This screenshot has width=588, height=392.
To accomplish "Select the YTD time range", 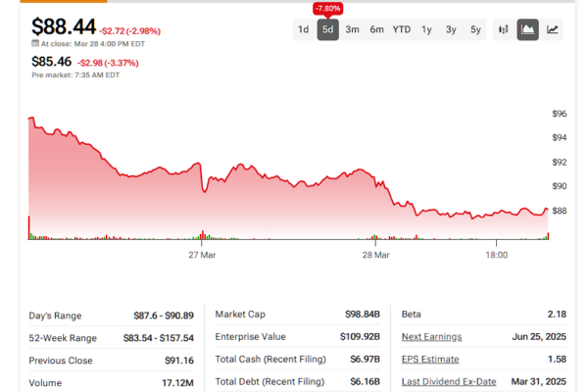I will click(402, 29).
